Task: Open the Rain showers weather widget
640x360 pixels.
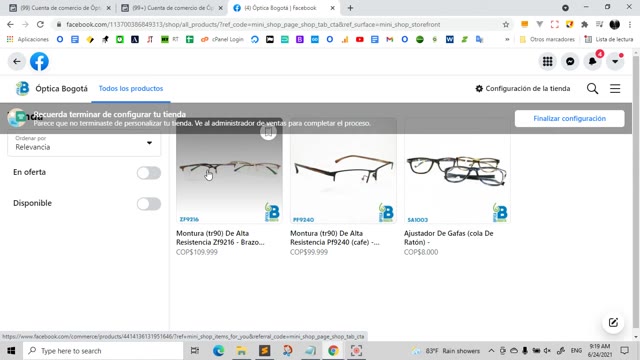Action: click(447, 351)
